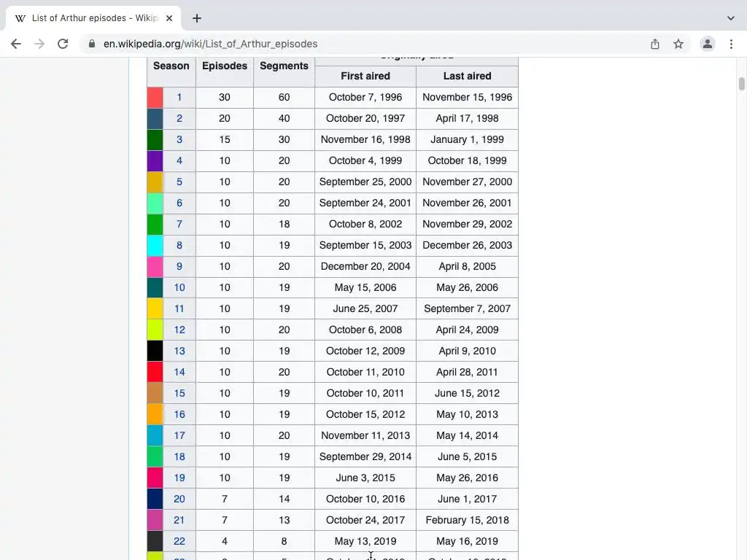Open the Season 2 link
This screenshot has width=747, height=560.
[179, 118]
